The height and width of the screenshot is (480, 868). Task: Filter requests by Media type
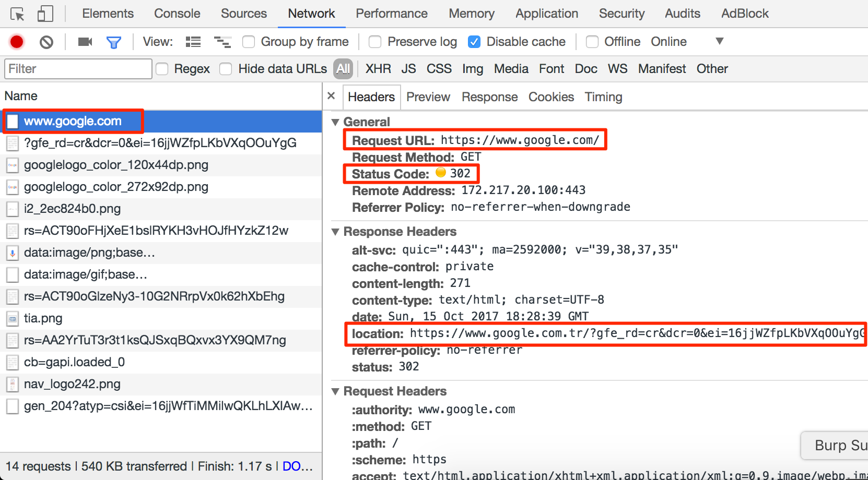tap(511, 69)
